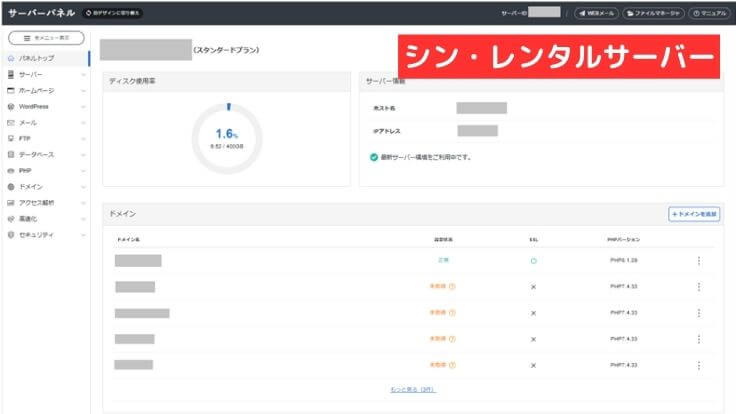Click the (スタンダードプラン) plan label
736x414 pixels.
pyautogui.click(x=226, y=50)
